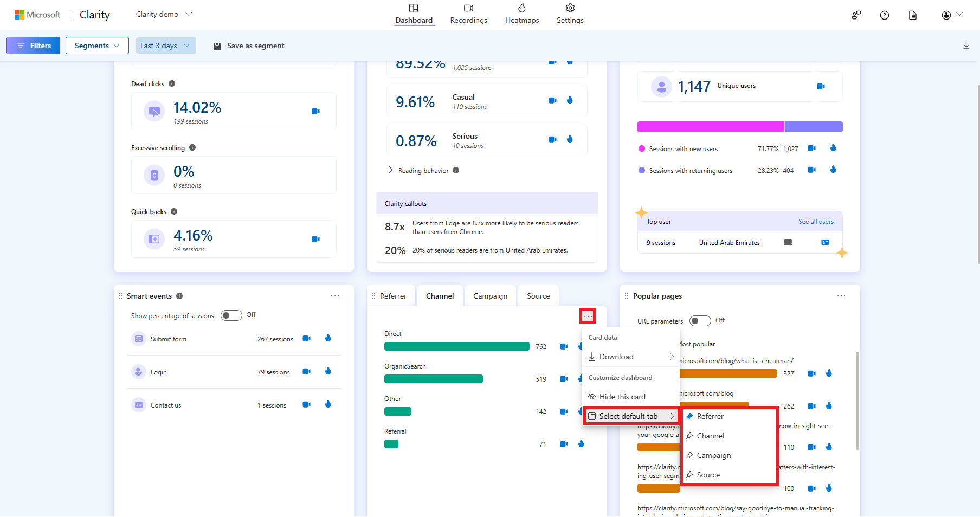Screen dimensions: 980x517
Task: View recordings for Contact us event
Action: (x=306, y=404)
